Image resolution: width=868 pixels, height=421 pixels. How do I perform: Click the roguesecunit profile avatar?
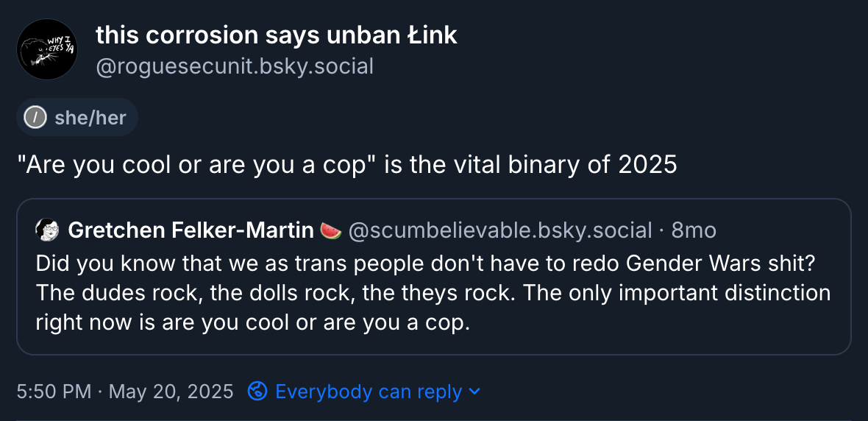click(x=47, y=49)
